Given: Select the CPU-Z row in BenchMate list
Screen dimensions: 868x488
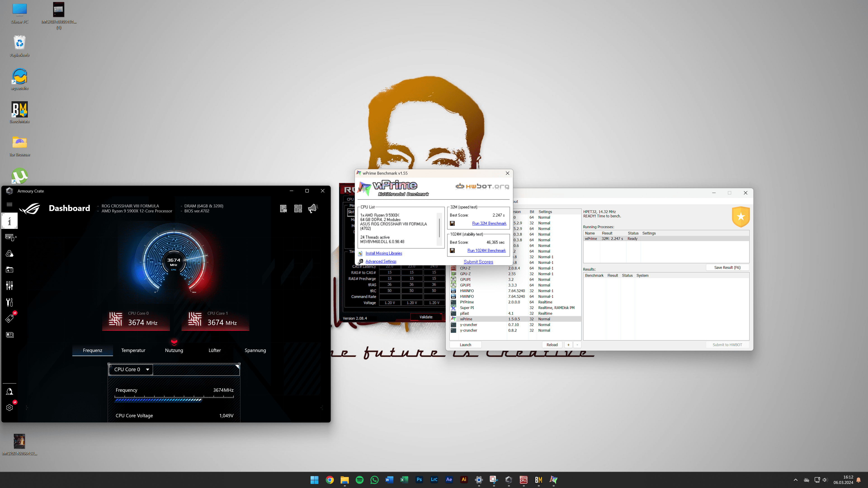Looking at the screenshot, I should click(516, 268).
